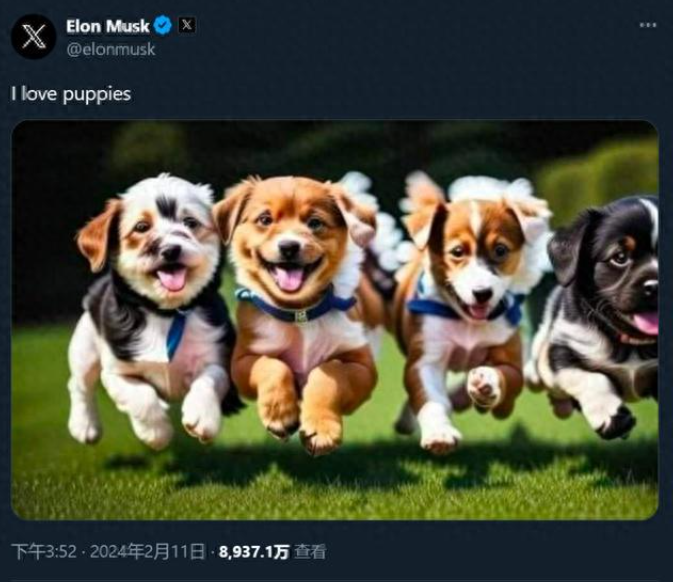
Task: Click the 'I love puppies' tweet text
Action: point(71,94)
